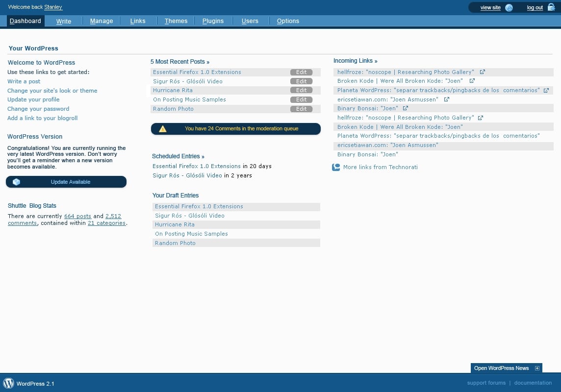Screen dimensions: 561x392
Task: Open the Plugins tab
Action: coord(213,21)
